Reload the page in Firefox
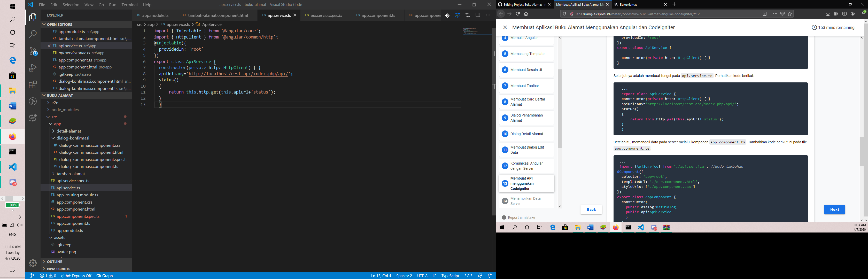The width and height of the screenshot is (868, 279). coord(517,14)
